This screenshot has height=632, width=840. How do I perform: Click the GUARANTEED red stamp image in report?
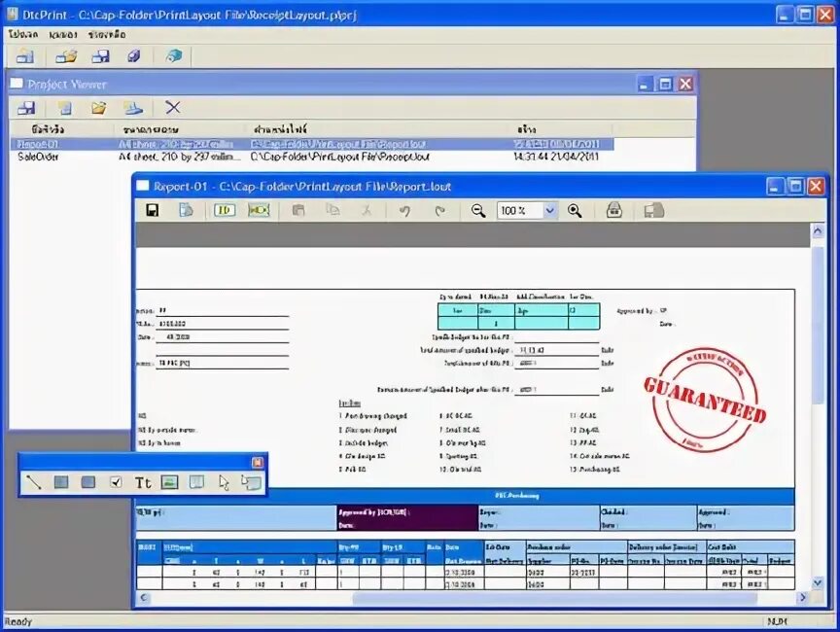[705, 399]
